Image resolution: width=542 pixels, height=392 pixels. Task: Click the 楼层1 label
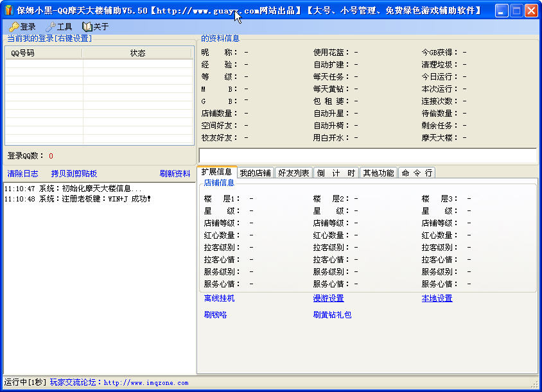tap(222, 199)
